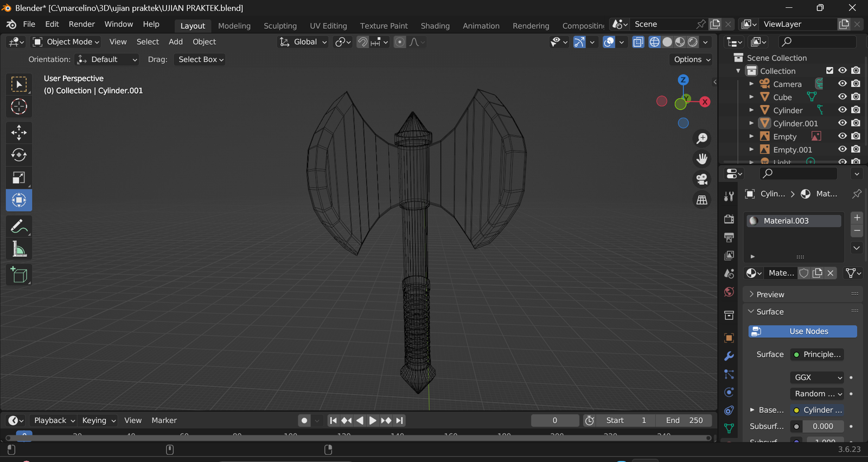Open the Physics properties tab
The height and width of the screenshot is (462, 868).
[x=729, y=392]
